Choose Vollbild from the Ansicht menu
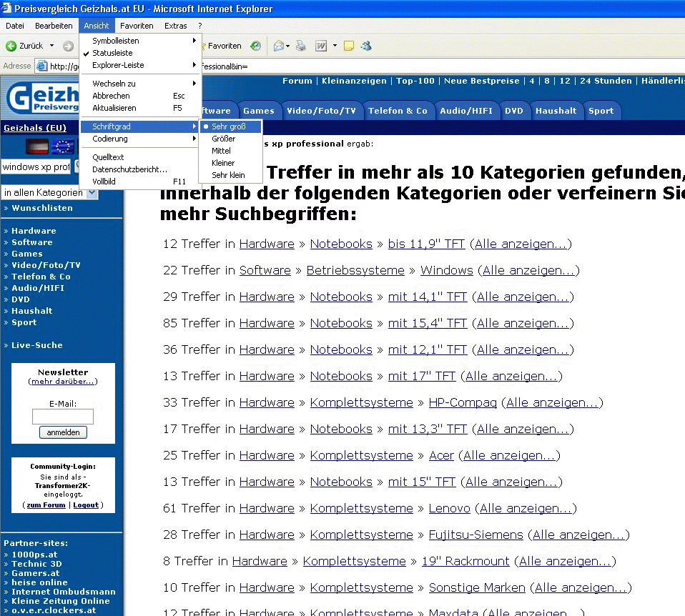This screenshot has width=685, height=616. click(141, 182)
